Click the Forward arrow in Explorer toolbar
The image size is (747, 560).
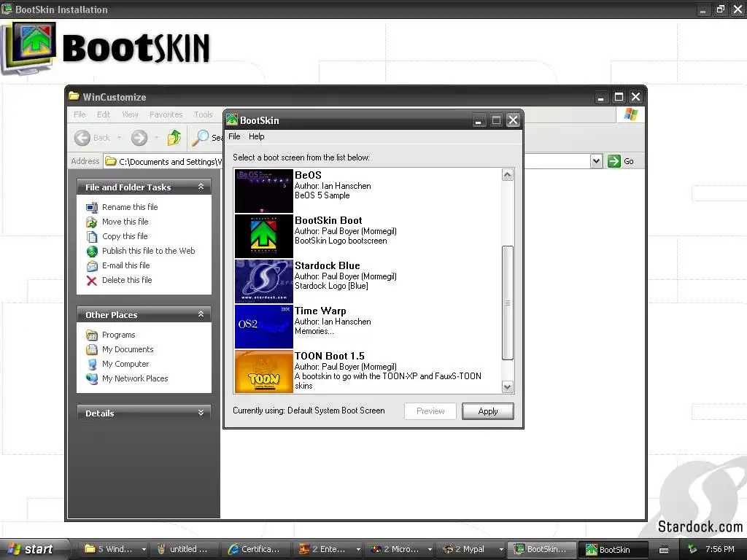point(139,138)
